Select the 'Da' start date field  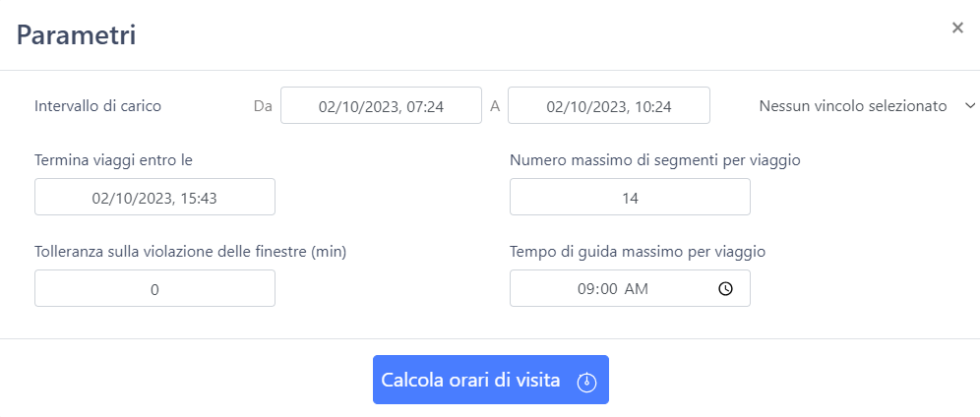point(381,105)
